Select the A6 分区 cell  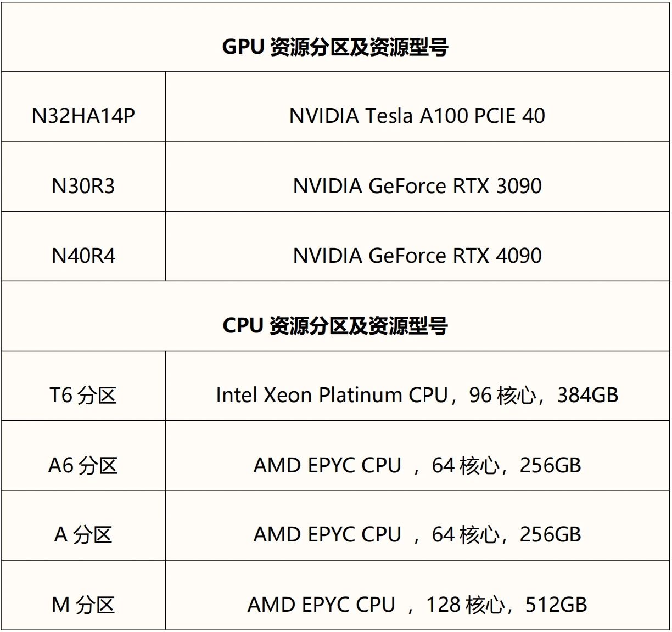pos(83,465)
